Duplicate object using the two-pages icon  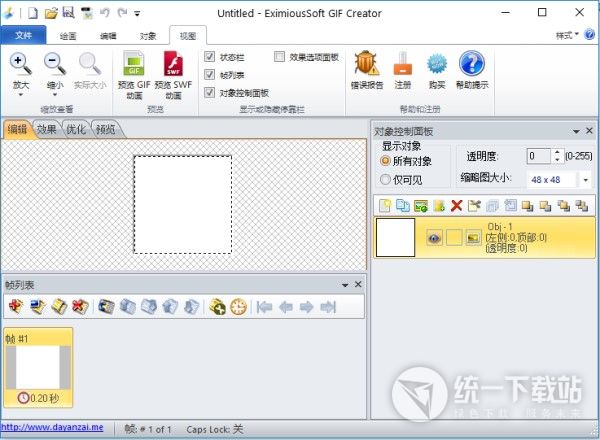tap(403, 206)
